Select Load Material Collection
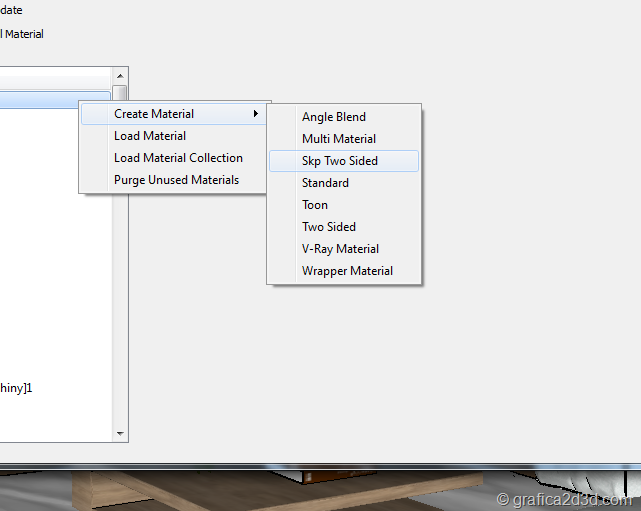This screenshot has width=641, height=511. [x=178, y=158]
